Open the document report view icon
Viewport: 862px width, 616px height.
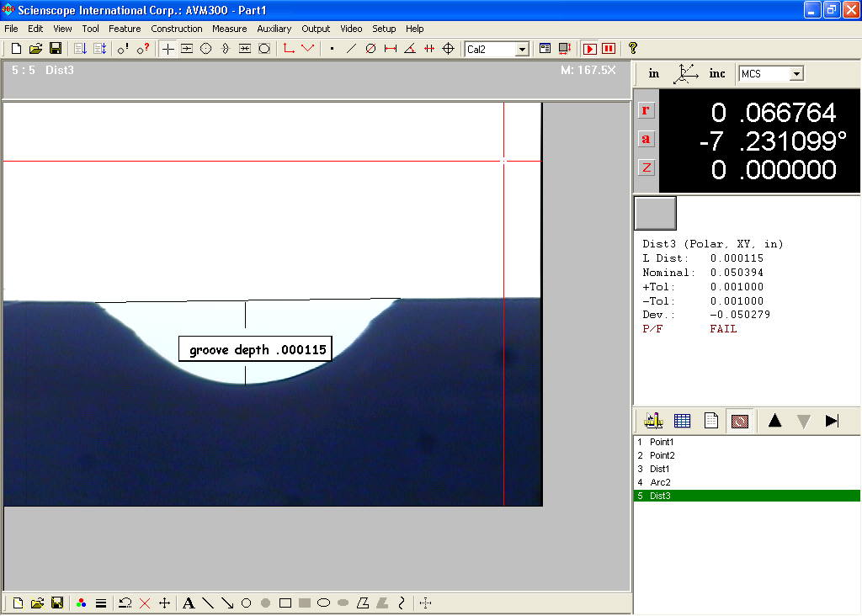click(710, 421)
